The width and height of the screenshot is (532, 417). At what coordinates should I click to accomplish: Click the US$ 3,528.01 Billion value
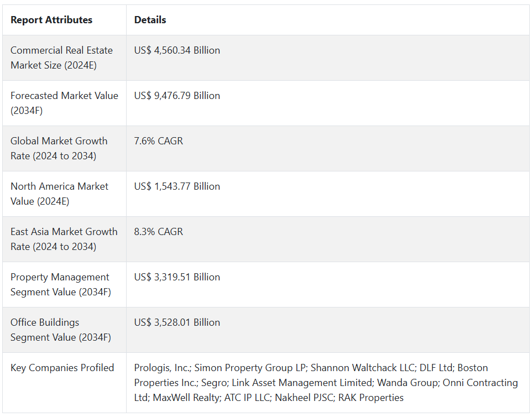177,322
